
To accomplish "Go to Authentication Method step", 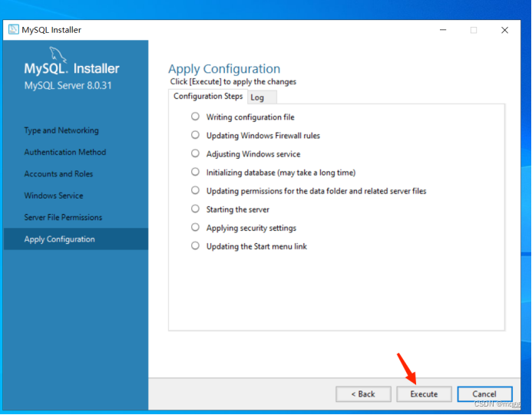I will tap(65, 152).
